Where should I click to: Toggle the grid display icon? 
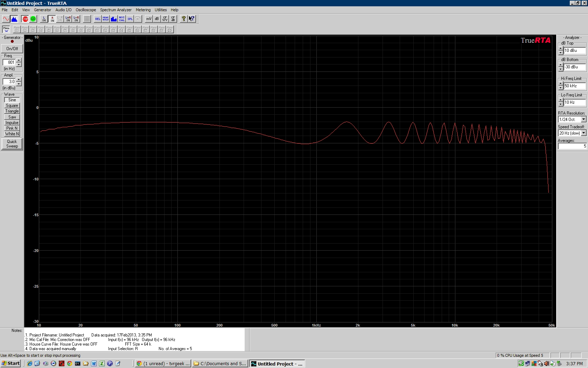[x=87, y=19]
